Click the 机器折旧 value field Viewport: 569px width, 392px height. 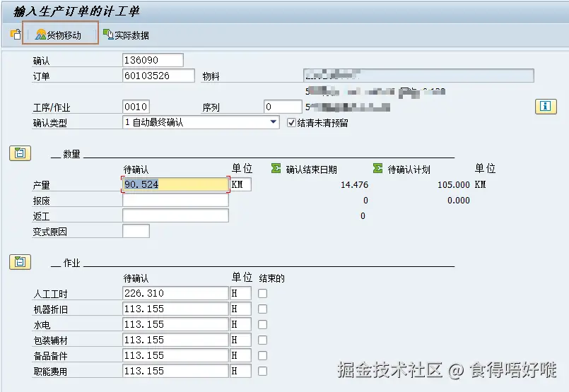point(175,309)
